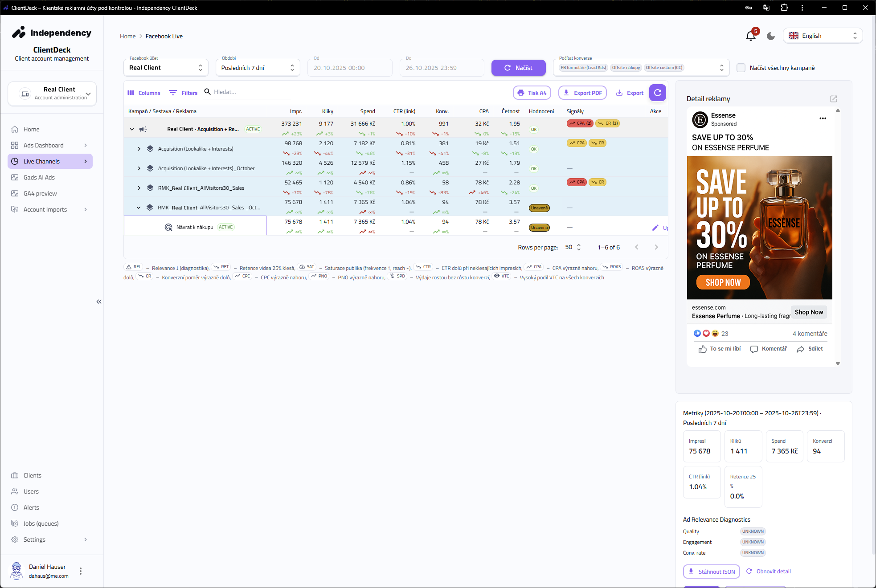Click the pencil edit icon in Akce column
This screenshot has height=588, width=876.
point(655,228)
